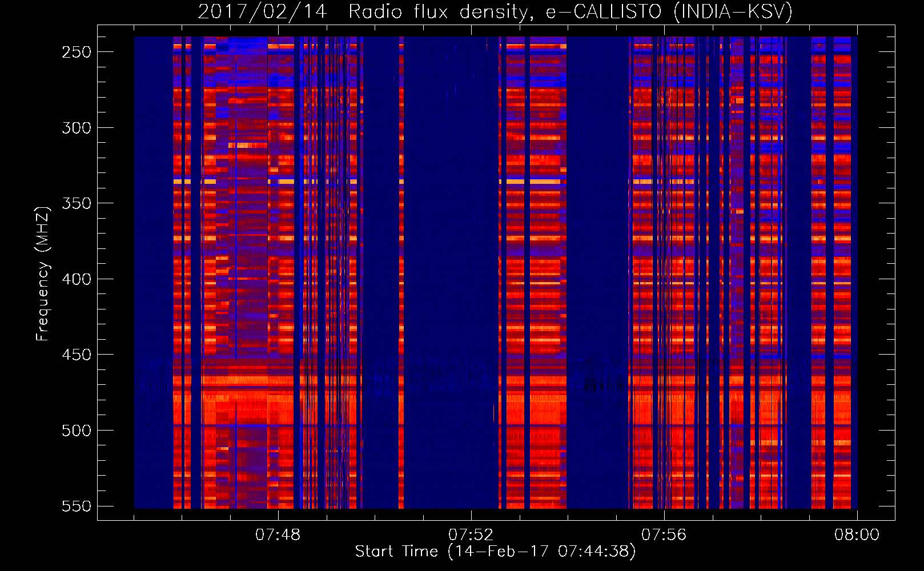The width and height of the screenshot is (924, 571).
Task: Click the "Frequency (MHZ)" axis label
Action: 43,274
